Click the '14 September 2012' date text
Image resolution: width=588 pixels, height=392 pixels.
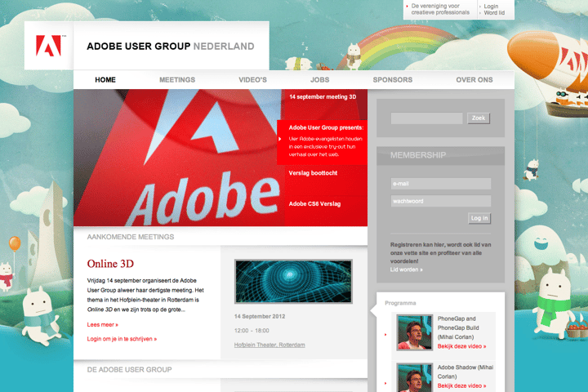coord(260,317)
